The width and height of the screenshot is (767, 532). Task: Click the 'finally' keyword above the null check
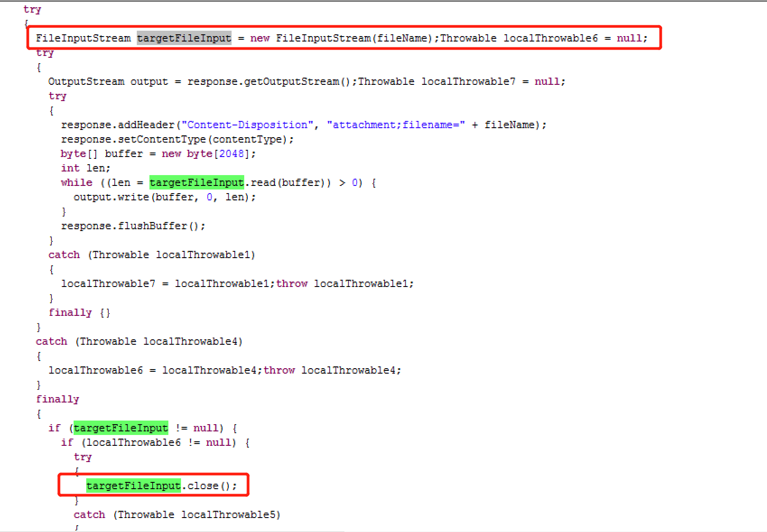[58, 399]
